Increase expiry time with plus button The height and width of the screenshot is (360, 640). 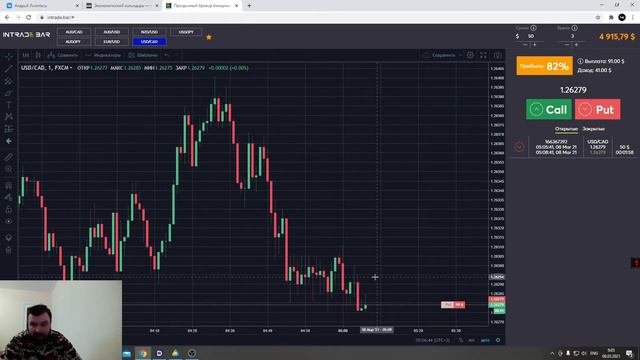[x=576, y=44]
